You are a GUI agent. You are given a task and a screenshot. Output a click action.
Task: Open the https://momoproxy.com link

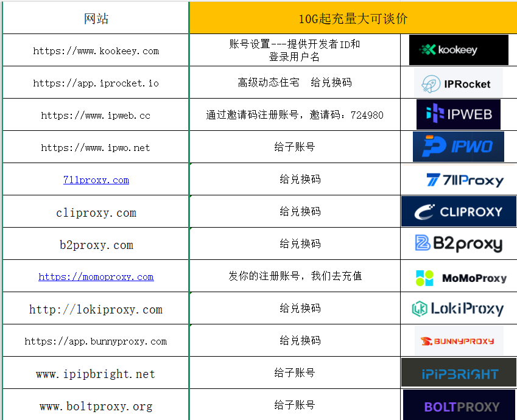pos(96,276)
